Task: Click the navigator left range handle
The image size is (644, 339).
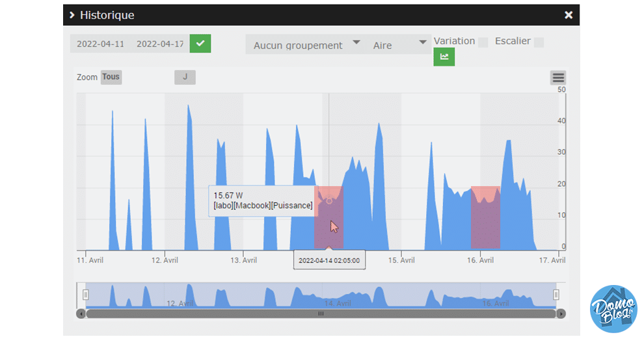Action: (85, 295)
